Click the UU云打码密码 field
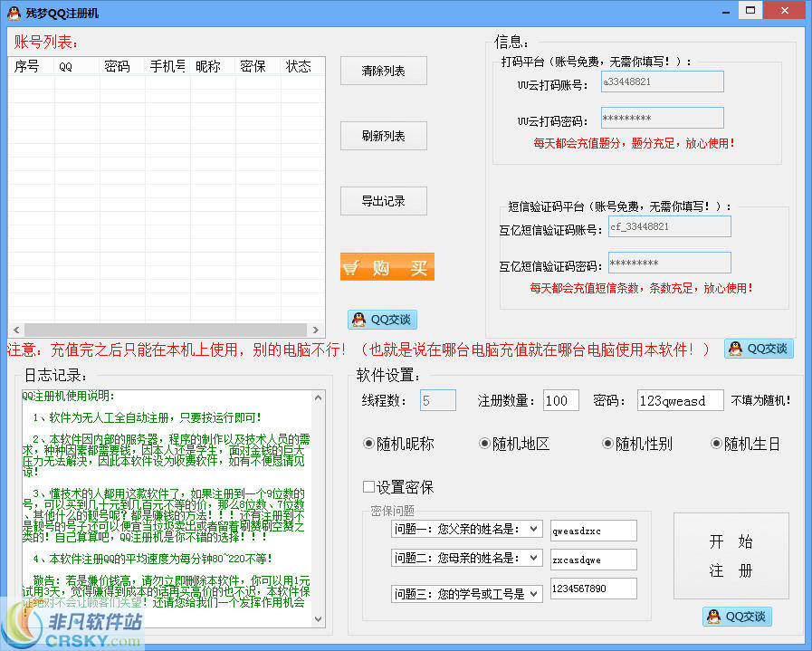 click(x=663, y=118)
